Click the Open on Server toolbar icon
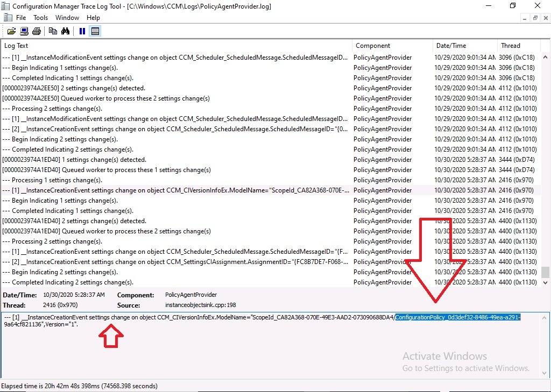 24,31
